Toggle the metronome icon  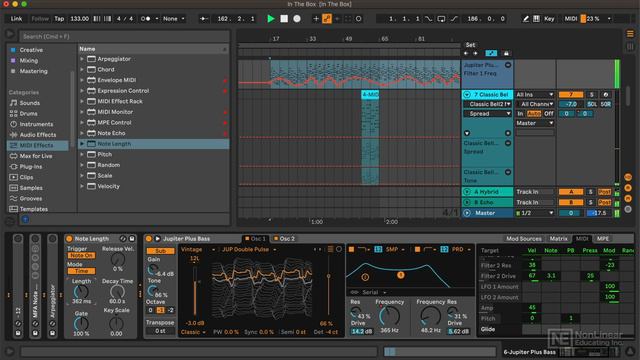click(x=146, y=19)
